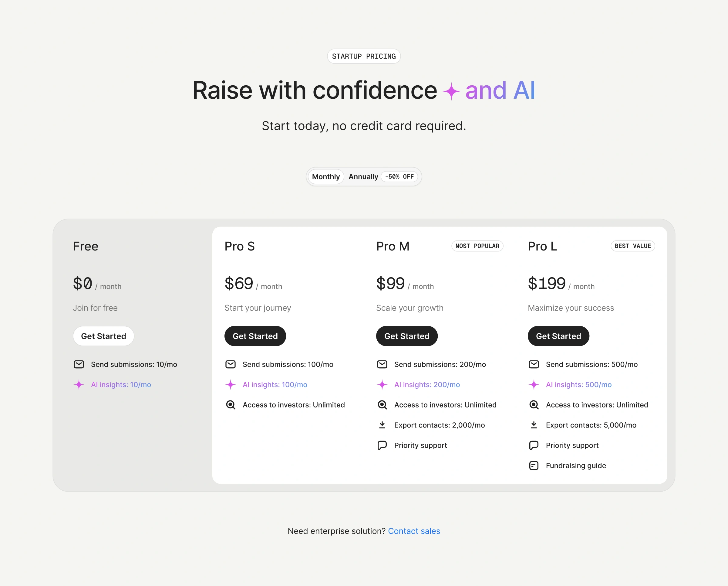The height and width of the screenshot is (586, 728).
Task: Click the Fundraising guide document icon
Action: [534, 466]
